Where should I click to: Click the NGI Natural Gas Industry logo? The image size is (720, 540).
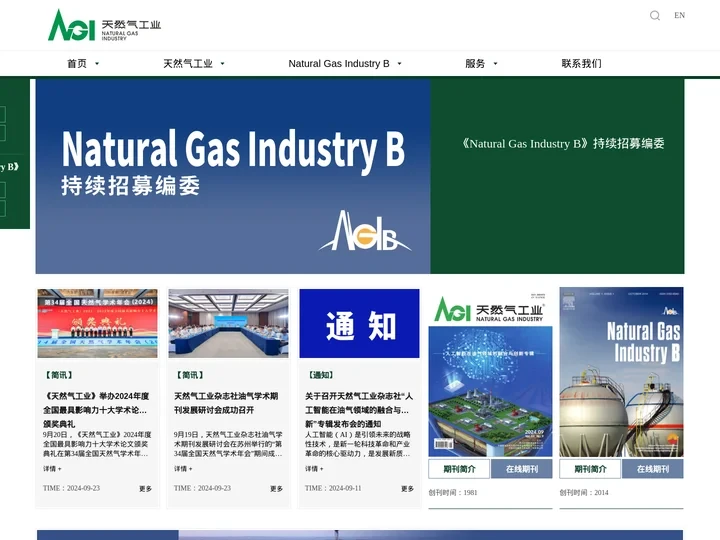coord(104,25)
